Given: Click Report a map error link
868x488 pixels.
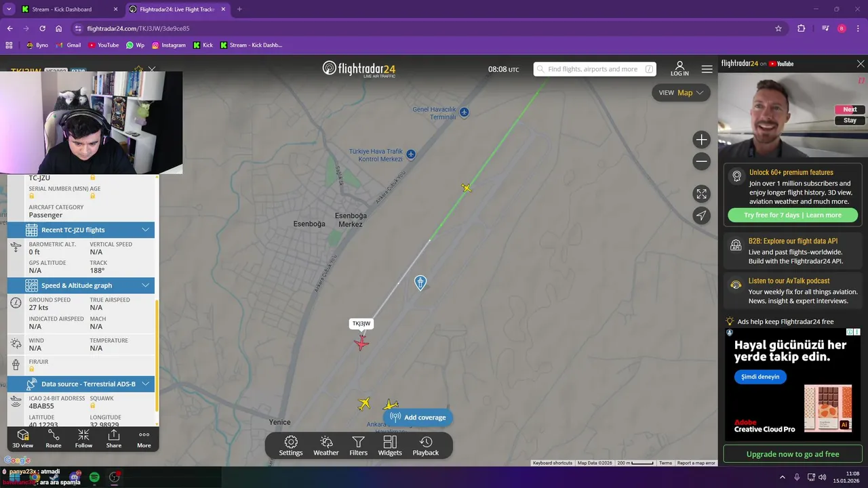Looking at the screenshot, I should click(696, 463).
